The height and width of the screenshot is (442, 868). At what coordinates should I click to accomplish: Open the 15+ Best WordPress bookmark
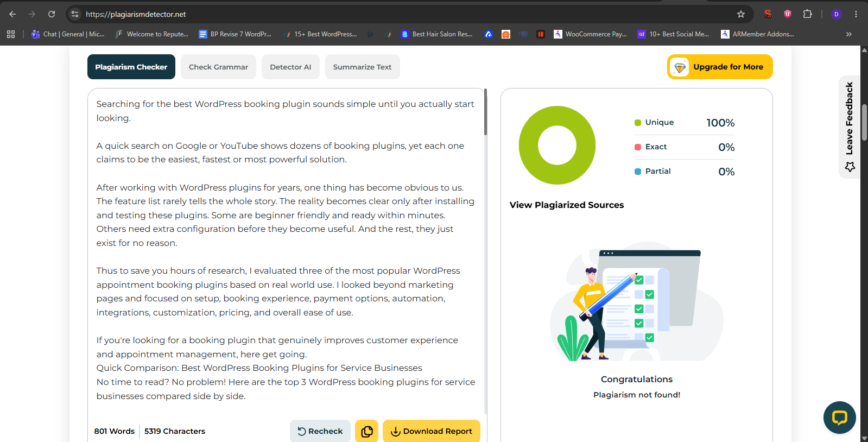click(x=320, y=34)
